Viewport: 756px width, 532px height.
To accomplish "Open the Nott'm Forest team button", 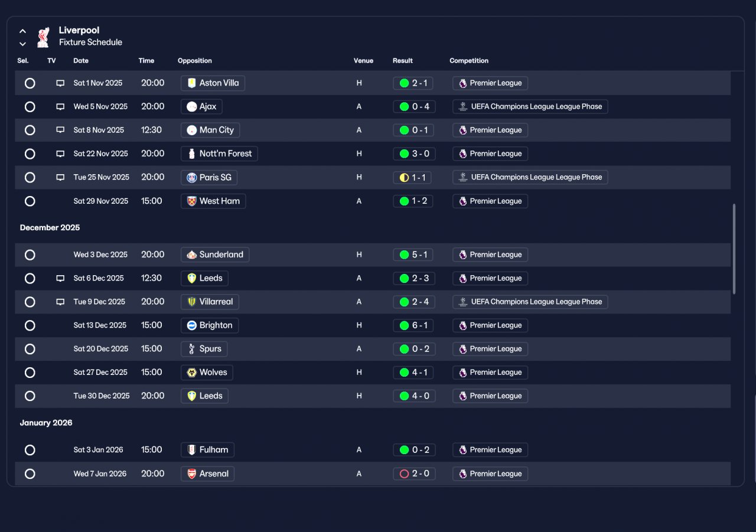I will (x=219, y=154).
